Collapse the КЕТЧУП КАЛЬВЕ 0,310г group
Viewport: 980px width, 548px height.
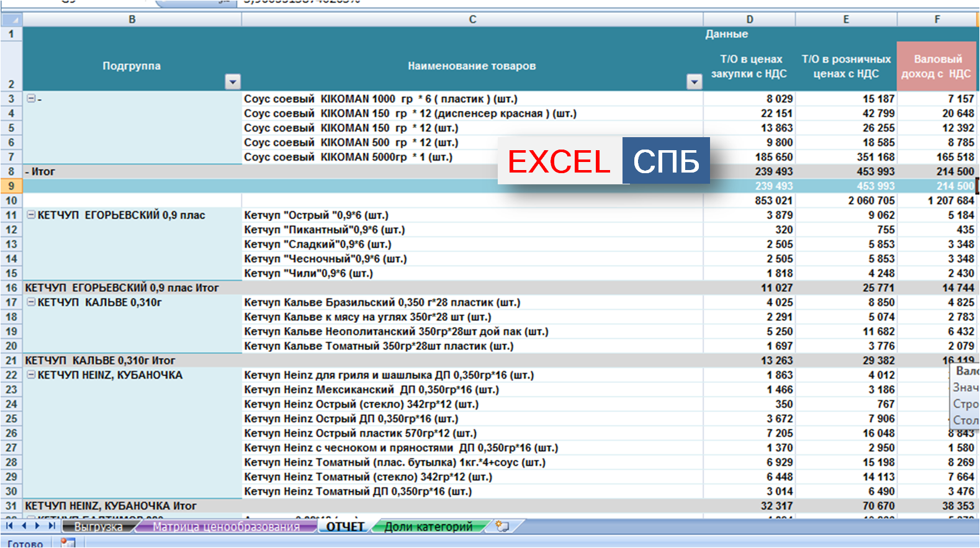click(31, 302)
